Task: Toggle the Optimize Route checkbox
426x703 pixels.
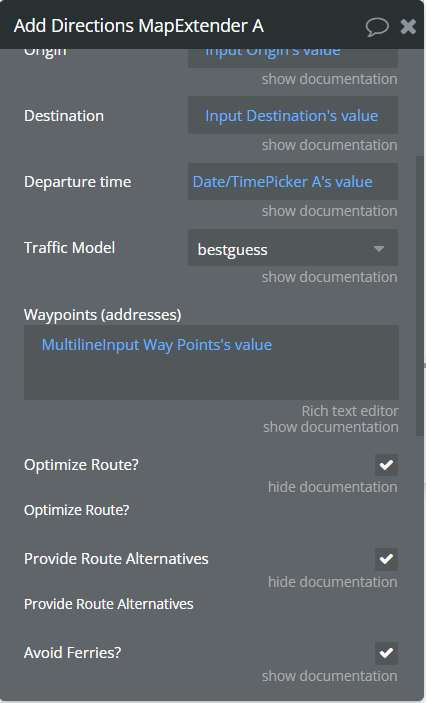Action: point(386,465)
